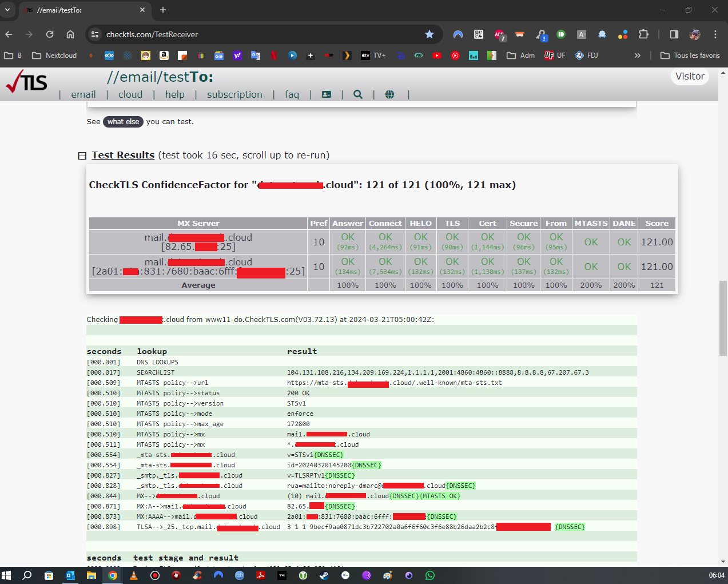Screen dimensions: 728x584
Task: Open the Adm bookmark folder
Action: coord(520,55)
